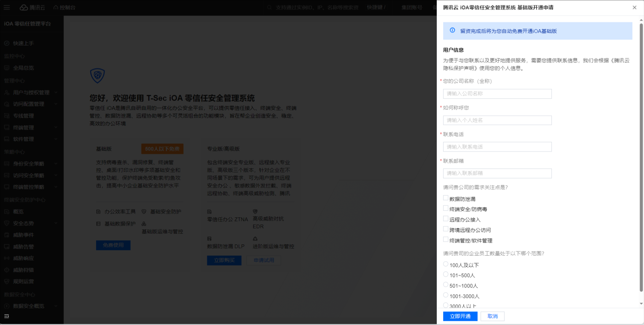Screen dimensions: 644x325
Task: Open 专线管理 via its sidebar icon
Action: (6, 116)
